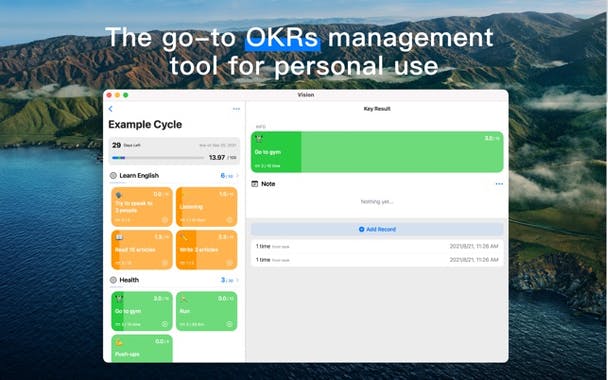Screen dimensions: 608x380
Task: Click the yellow minimize window button
Action: [117, 95]
